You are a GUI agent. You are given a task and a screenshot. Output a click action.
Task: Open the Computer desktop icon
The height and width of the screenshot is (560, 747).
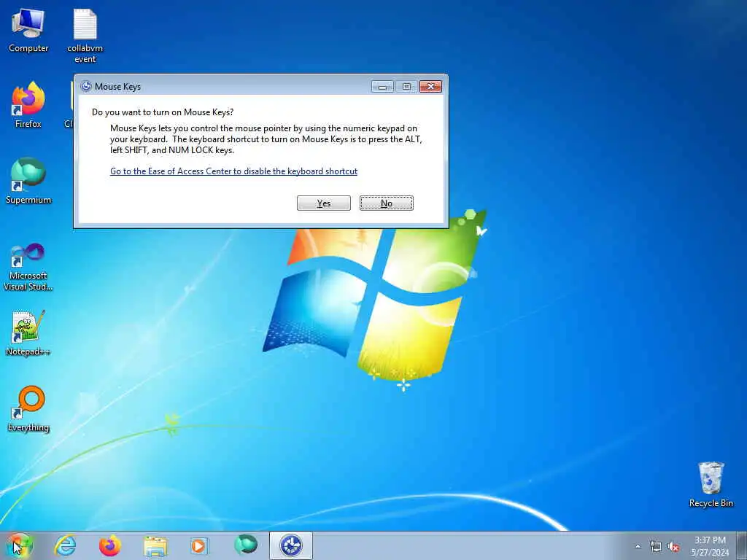point(28,31)
